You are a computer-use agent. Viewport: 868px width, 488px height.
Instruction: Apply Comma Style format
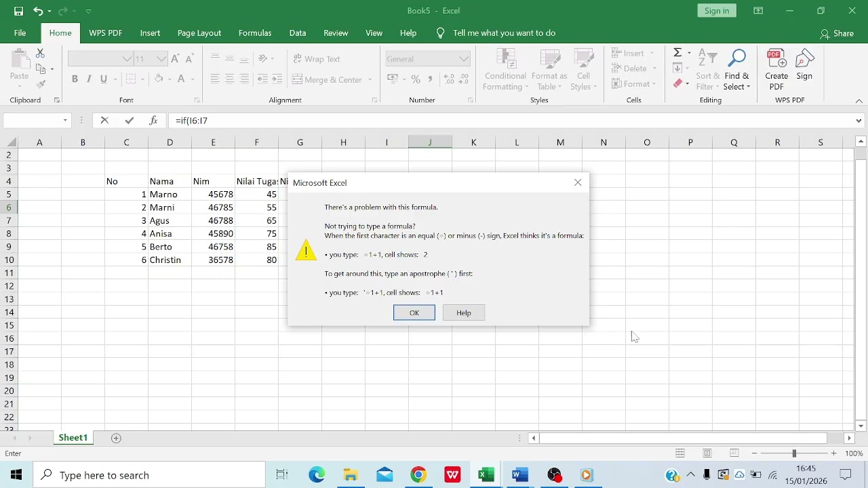click(431, 79)
